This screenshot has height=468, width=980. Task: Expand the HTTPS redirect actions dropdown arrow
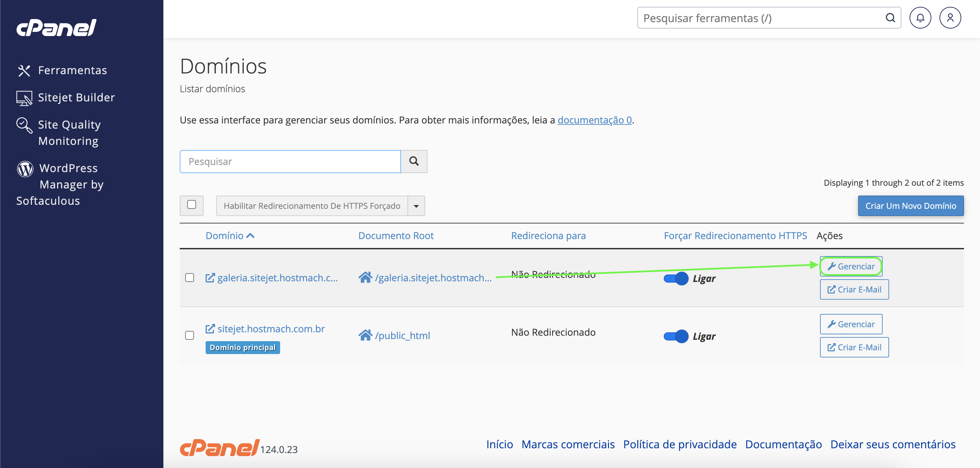(x=416, y=206)
